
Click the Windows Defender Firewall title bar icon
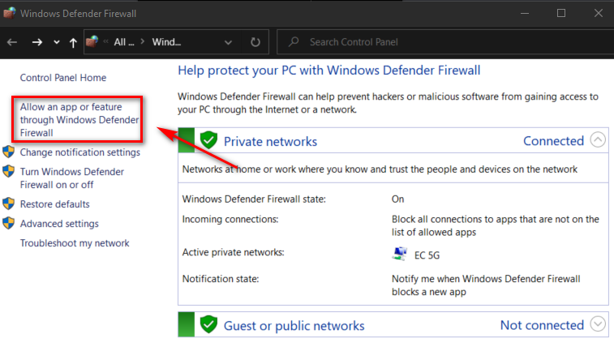click(x=10, y=13)
